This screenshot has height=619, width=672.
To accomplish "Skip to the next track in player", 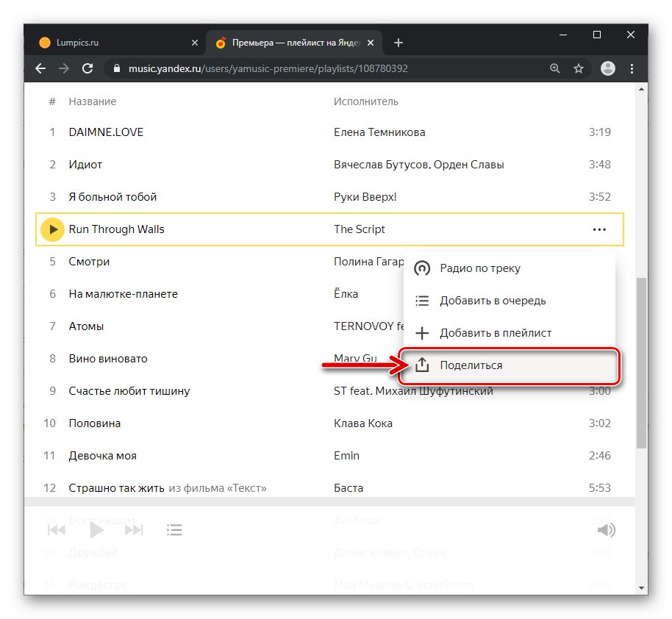I will click(134, 530).
